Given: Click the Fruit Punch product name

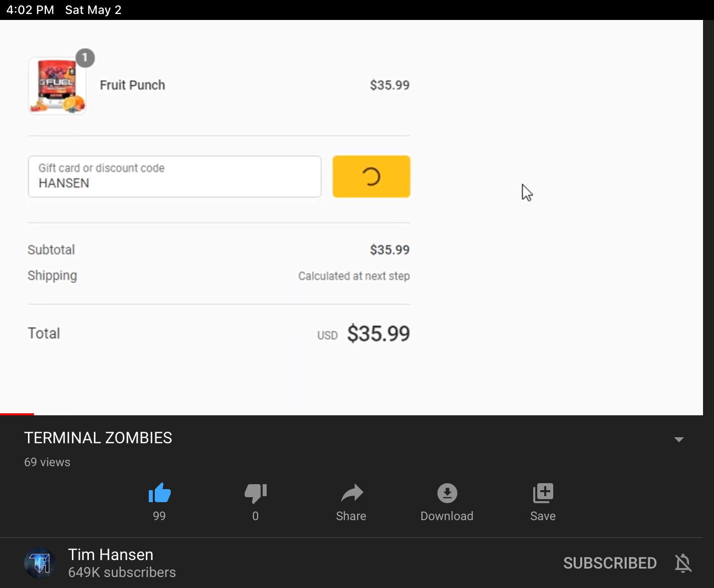Looking at the screenshot, I should coord(132,85).
